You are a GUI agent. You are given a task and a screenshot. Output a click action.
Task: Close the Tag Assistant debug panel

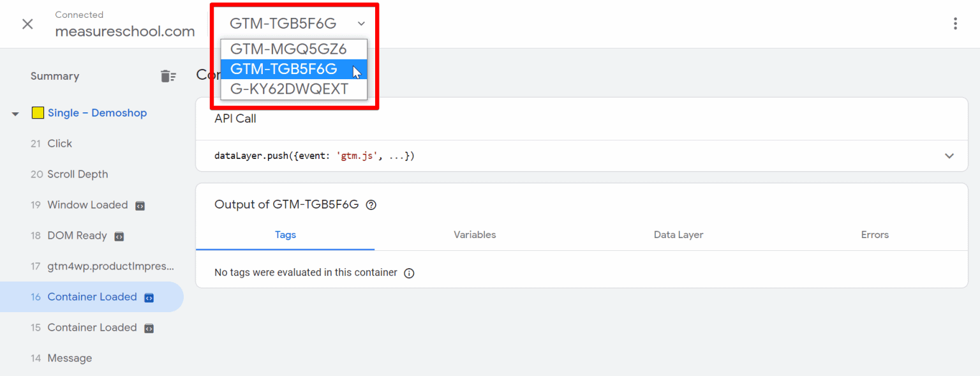click(27, 24)
